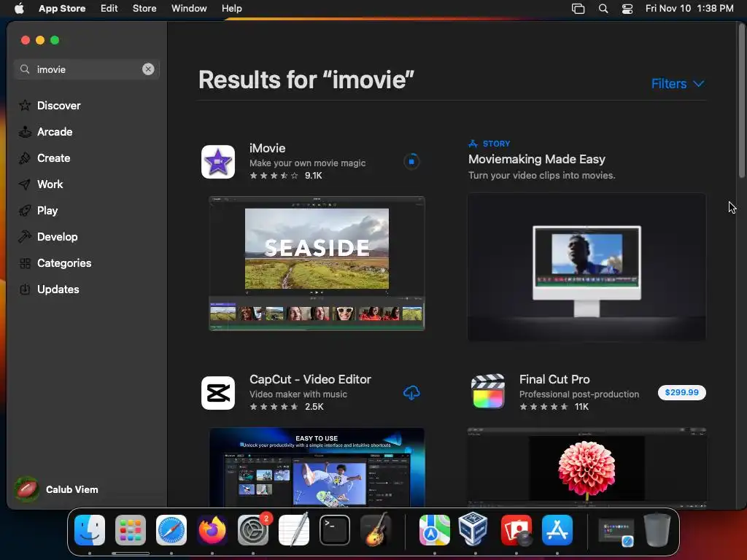Open Maps from the Dock
This screenshot has width=747, height=560.
point(435,530)
